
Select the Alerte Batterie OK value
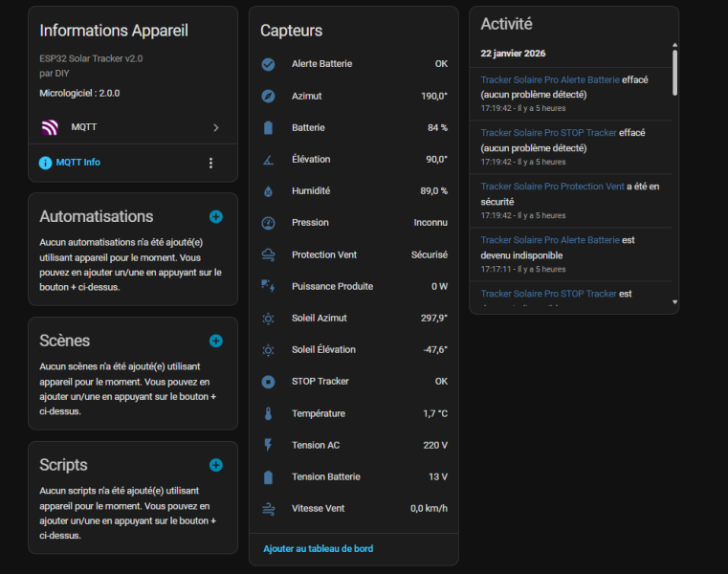[x=441, y=64]
